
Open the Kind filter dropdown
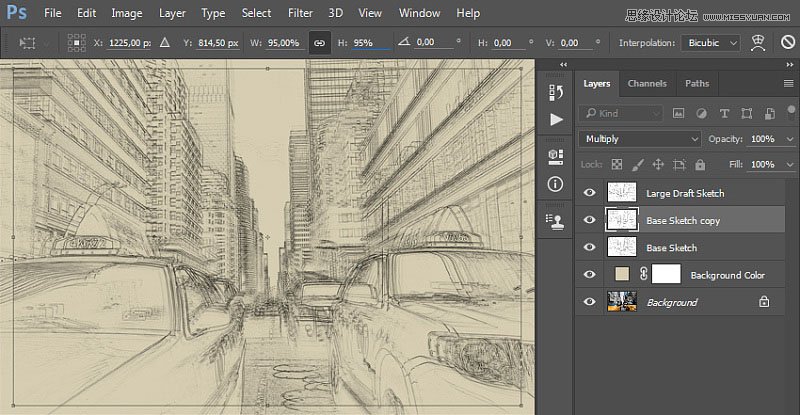[620, 113]
